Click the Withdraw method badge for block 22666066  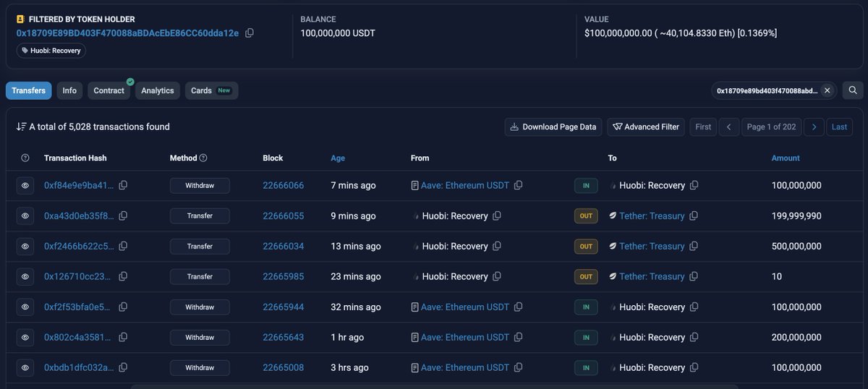coord(200,186)
